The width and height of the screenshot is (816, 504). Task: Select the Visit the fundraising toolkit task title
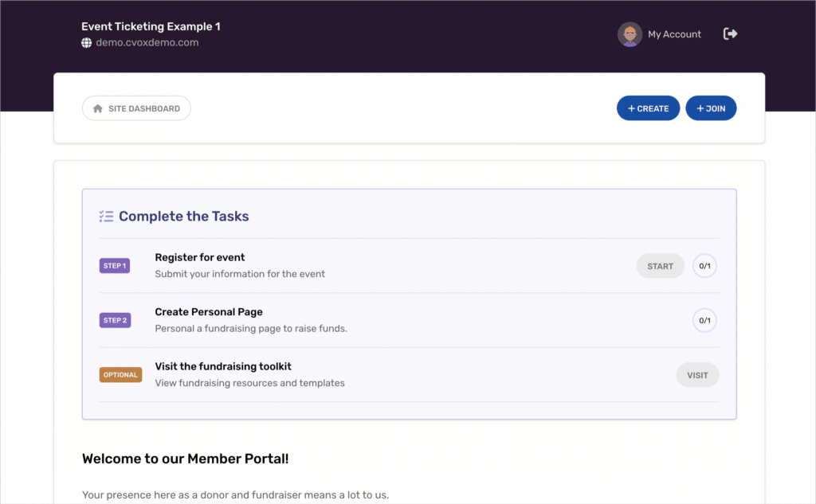222,366
